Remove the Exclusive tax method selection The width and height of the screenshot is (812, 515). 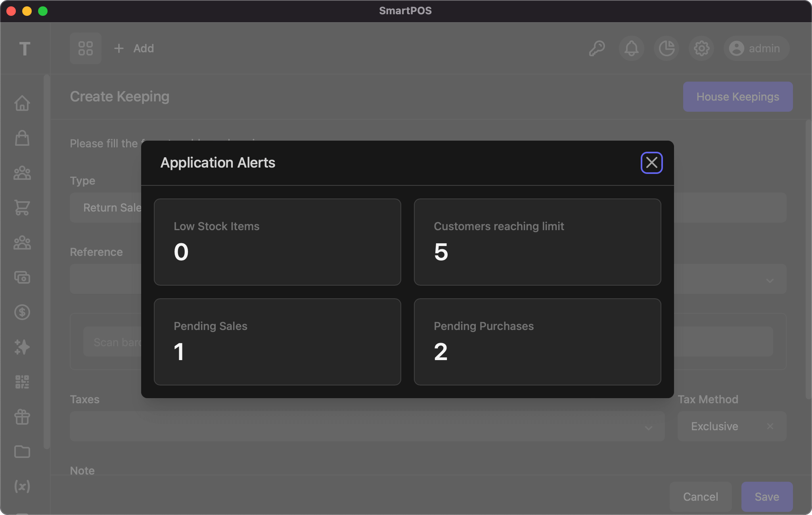(x=770, y=426)
